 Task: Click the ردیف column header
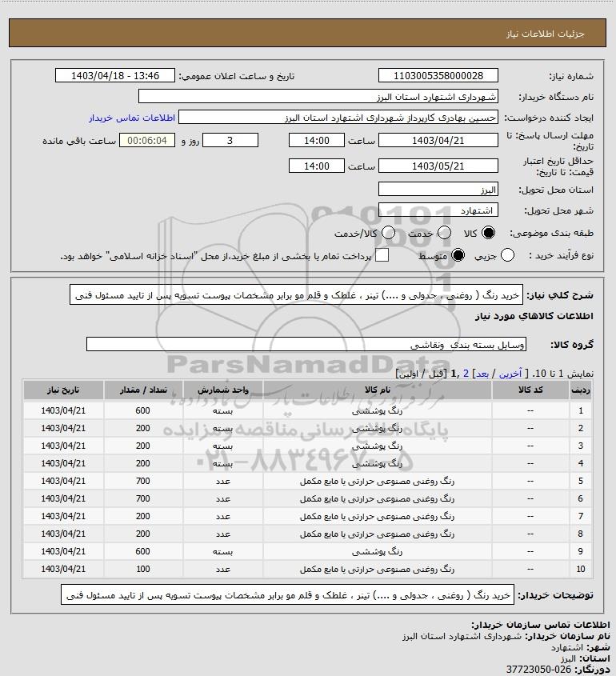[x=581, y=390]
